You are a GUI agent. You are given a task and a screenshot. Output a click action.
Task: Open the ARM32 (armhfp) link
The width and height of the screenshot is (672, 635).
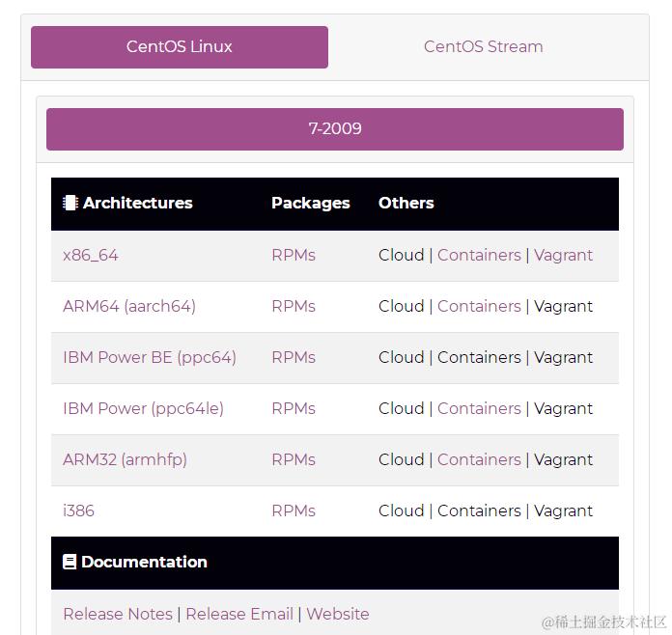coord(125,459)
